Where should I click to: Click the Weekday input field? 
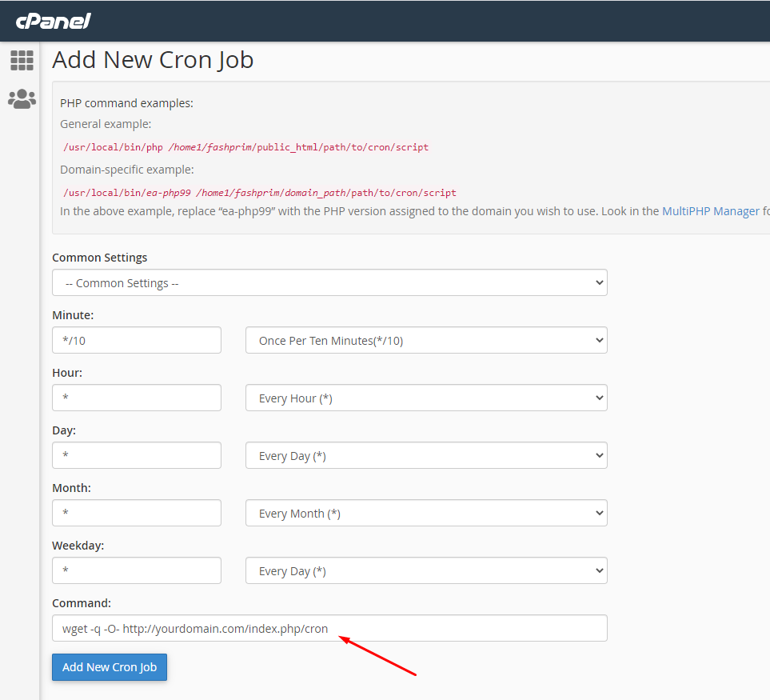[x=136, y=570]
